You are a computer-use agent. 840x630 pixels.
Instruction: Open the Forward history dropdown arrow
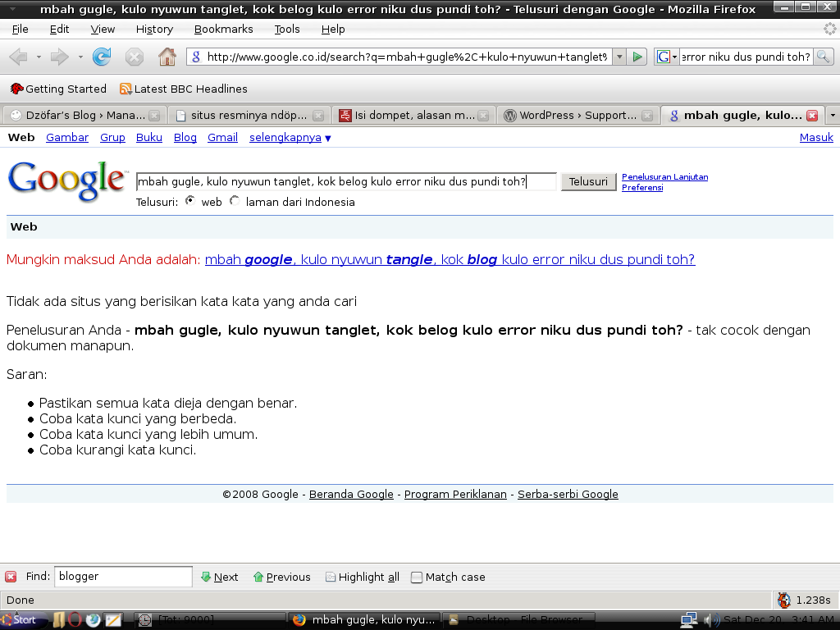point(80,57)
